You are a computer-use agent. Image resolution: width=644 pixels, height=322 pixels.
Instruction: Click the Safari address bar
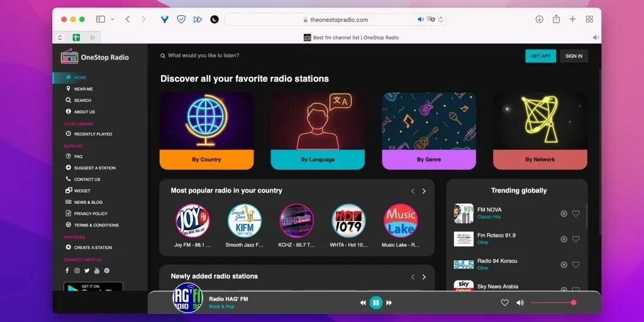pyautogui.click(x=336, y=19)
